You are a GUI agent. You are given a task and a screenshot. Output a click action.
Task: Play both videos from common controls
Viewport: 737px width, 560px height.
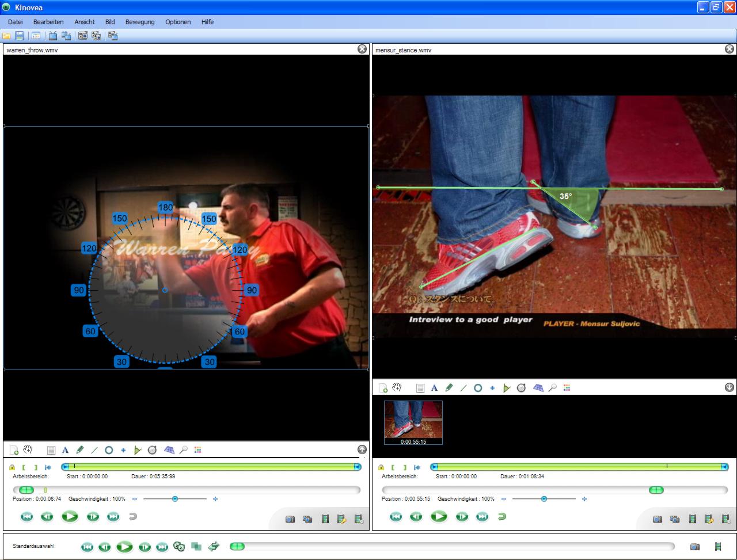tap(124, 546)
